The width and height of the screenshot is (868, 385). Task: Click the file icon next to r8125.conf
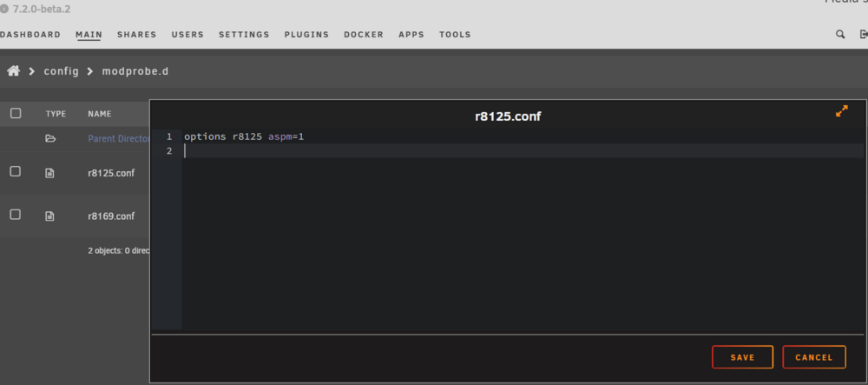click(49, 174)
